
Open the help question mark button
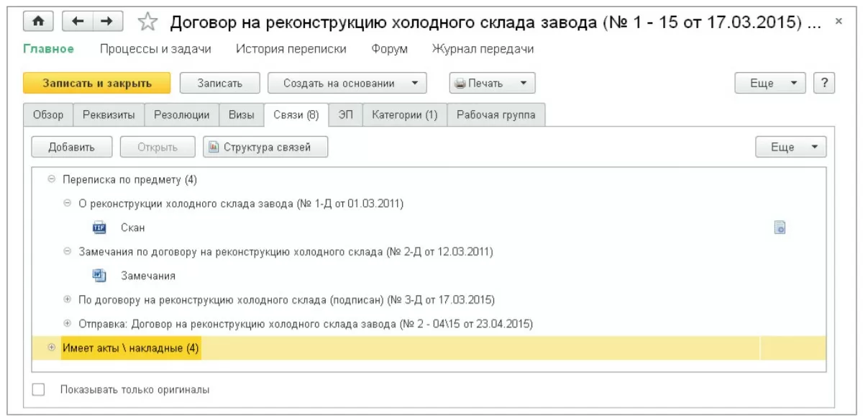[x=824, y=83]
